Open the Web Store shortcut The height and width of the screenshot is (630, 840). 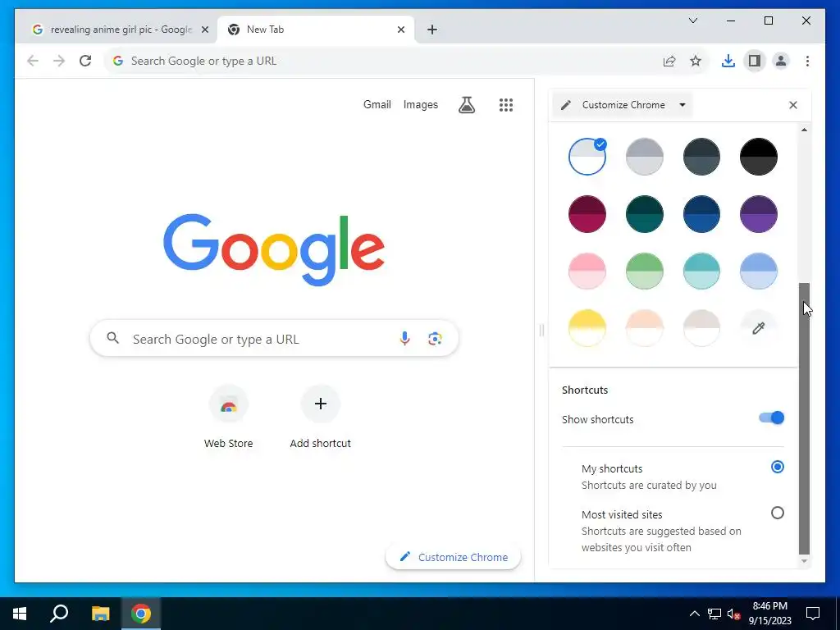click(229, 417)
